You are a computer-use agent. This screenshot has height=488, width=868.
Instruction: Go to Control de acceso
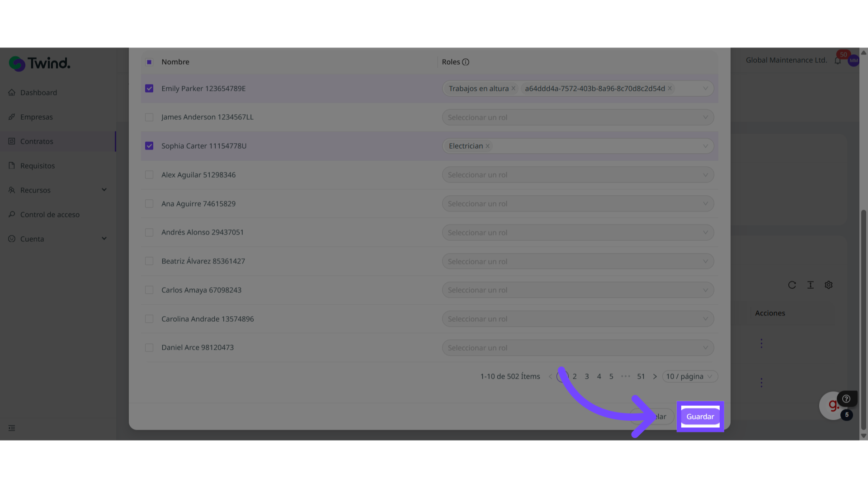(50, 215)
